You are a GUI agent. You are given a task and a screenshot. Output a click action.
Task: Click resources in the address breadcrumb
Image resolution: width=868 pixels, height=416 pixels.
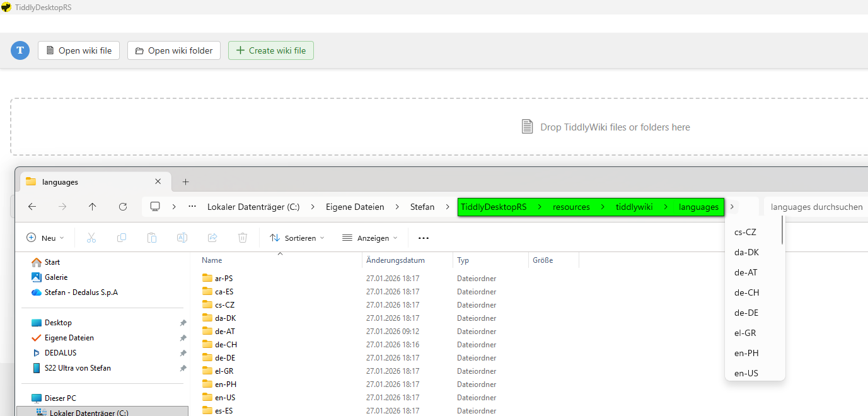tap(571, 207)
